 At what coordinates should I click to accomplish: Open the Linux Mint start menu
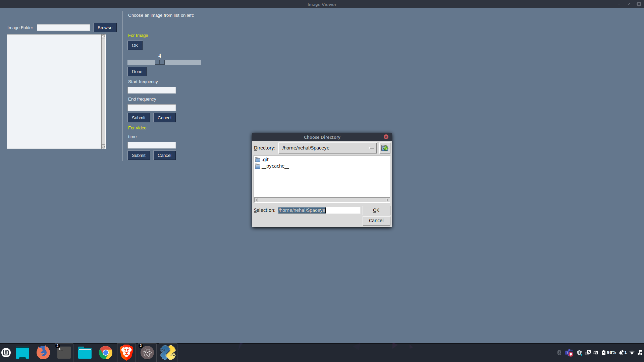(x=6, y=353)
